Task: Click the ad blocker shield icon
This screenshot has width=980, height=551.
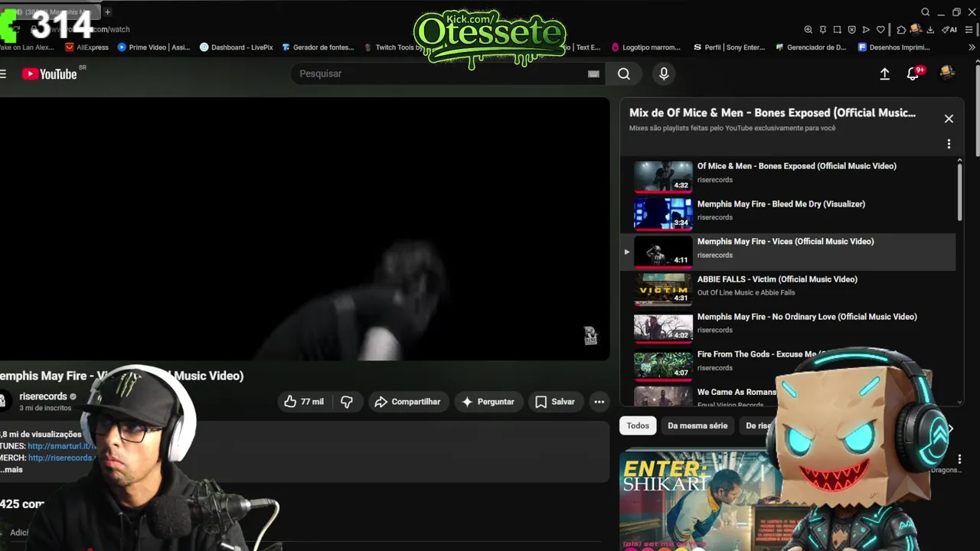Action: 852,30
